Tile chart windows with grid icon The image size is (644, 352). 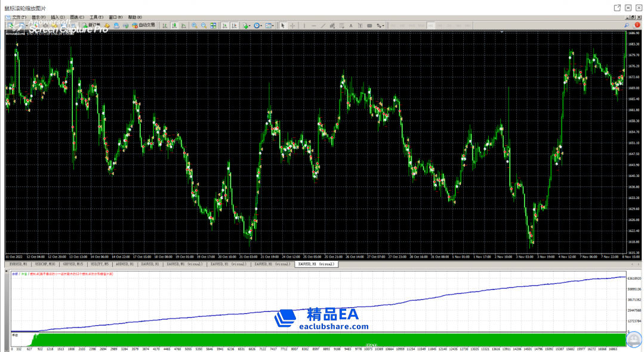213,26
